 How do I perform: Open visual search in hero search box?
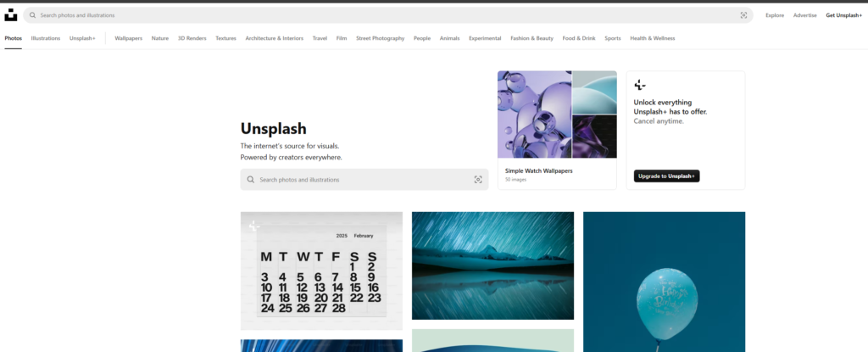[x=478, y=180]
